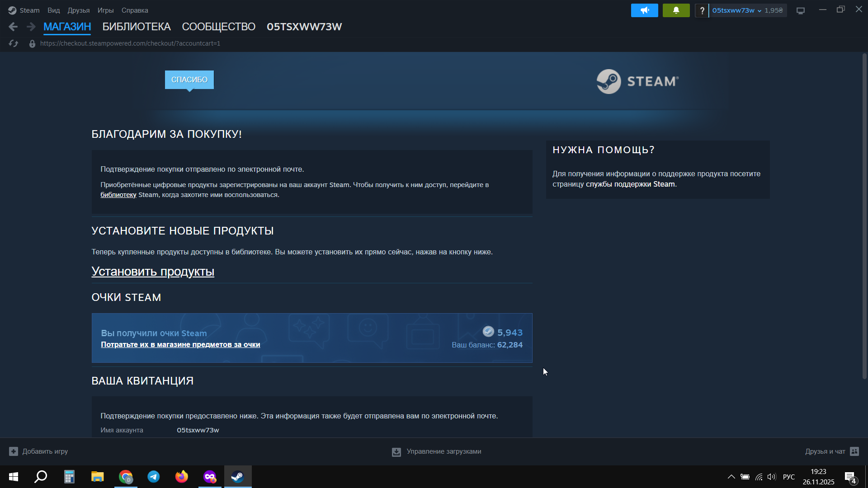
Task: Click the Add game plus icon
Action: pyautogui.click(x=14, y=451)
